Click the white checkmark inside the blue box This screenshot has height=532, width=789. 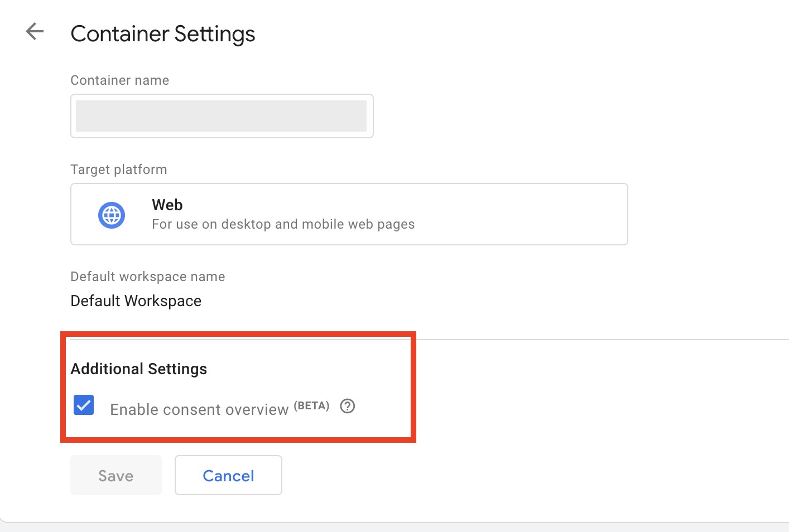(84, 405)
